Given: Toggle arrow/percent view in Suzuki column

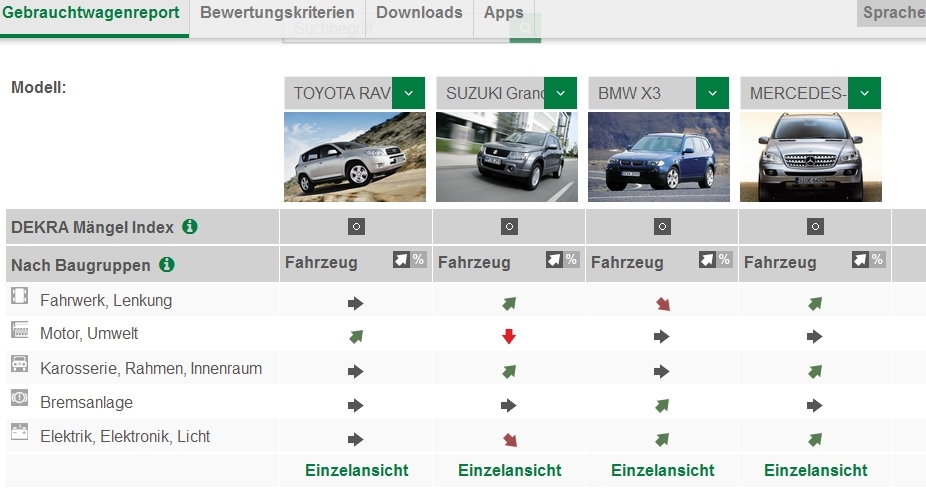Looking at the screenshot, I should [x=562, y=259].
